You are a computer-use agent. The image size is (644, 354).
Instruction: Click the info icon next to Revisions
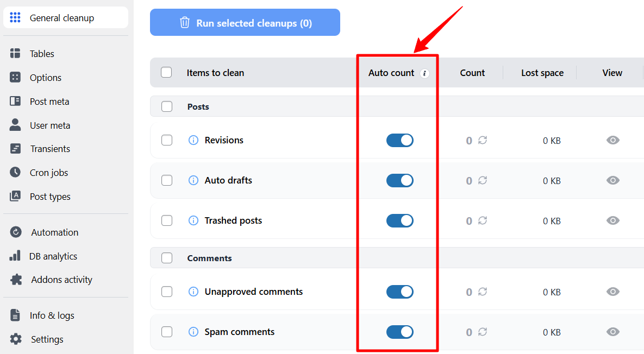[x=193, y=140]
